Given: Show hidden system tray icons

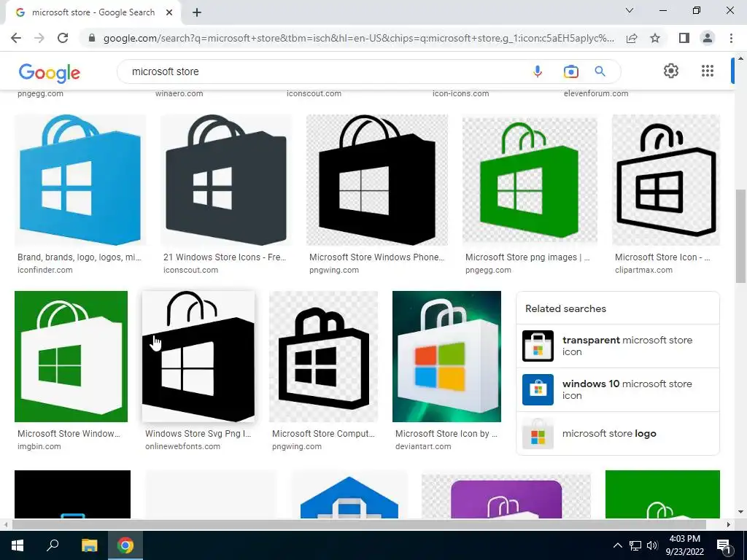Looking at the screenshot, I should tap(617, 545).
